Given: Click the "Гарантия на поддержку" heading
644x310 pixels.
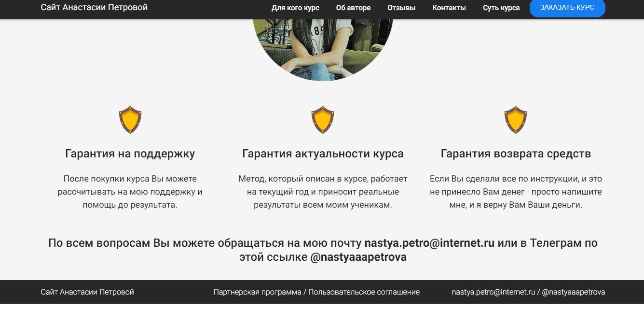Looking at the screenshot, I should (x=129, y=154).
